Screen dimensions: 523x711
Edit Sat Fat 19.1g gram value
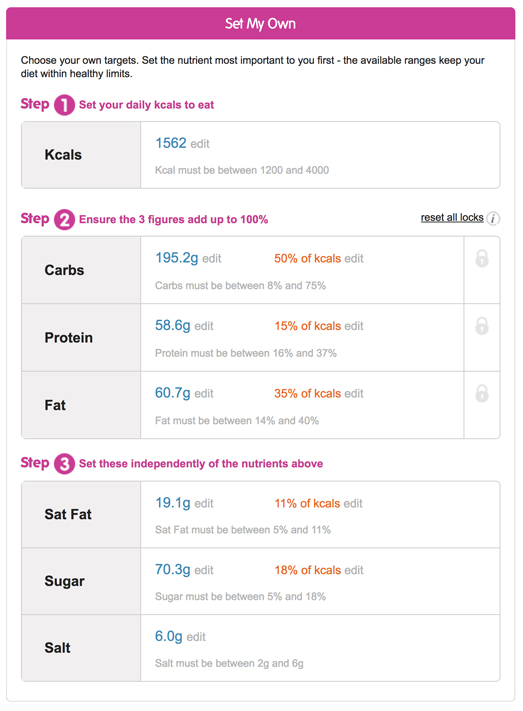(x=204, y=504)
